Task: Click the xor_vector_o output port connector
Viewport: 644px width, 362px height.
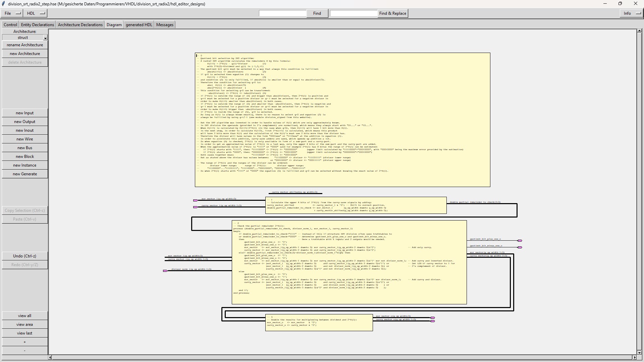Action: coord(433,318)
